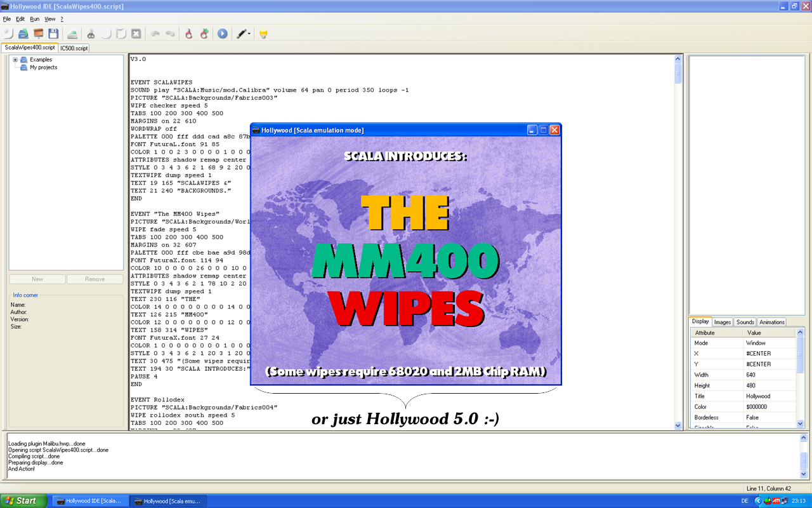The height and width of the screenshot is (508, 812).
Task: Select My projects in the tree
Action: [x=44, y=67]
